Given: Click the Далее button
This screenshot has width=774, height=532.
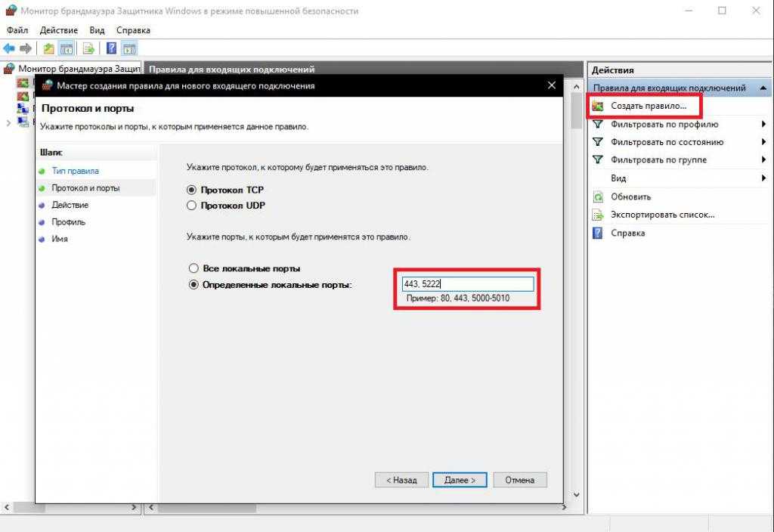Looking at the screenshot, I should [x=460, y=480].
